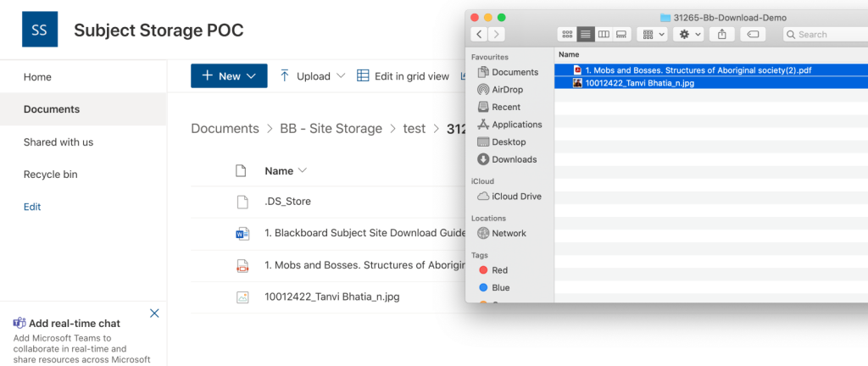
Task: Click the Edit in grid view icon
Action: pos(363,75)
